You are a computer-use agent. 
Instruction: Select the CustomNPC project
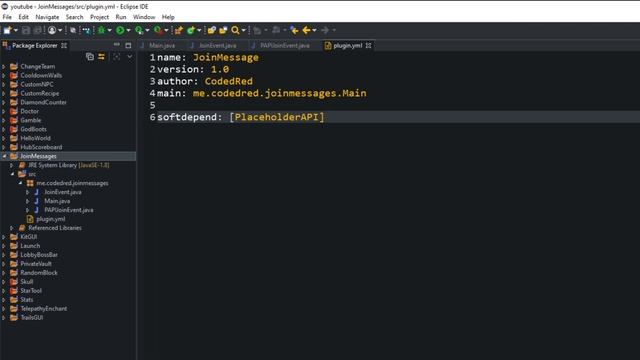coord(37,84)
